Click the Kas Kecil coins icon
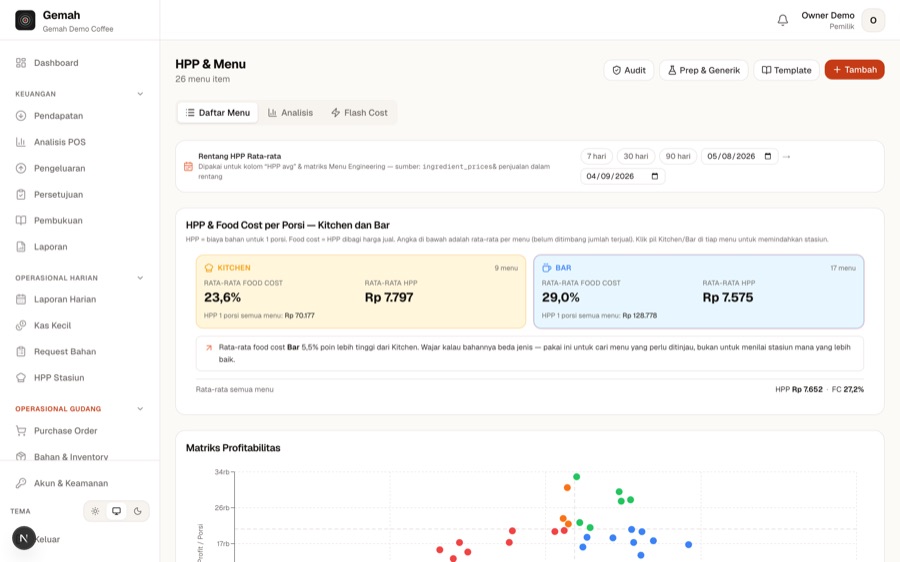 click(21, 325)
